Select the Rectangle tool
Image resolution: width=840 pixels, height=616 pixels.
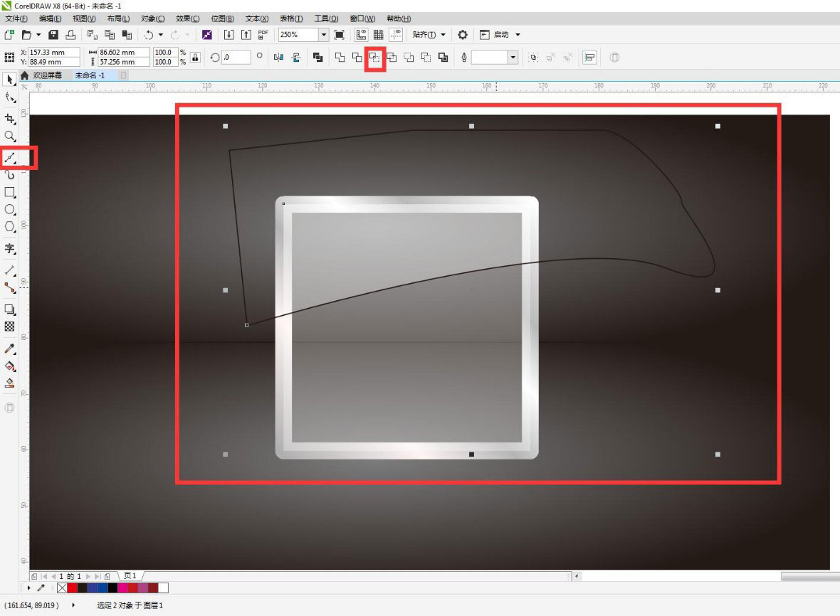[x=10, y=192]
